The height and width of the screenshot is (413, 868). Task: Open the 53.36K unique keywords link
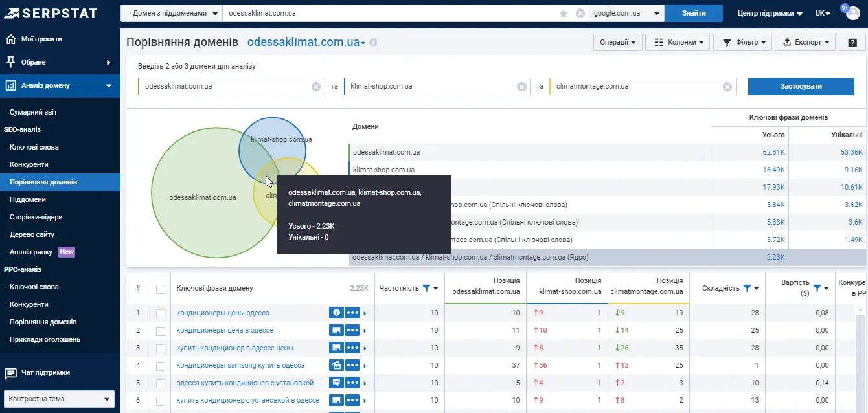pos(851,152)
